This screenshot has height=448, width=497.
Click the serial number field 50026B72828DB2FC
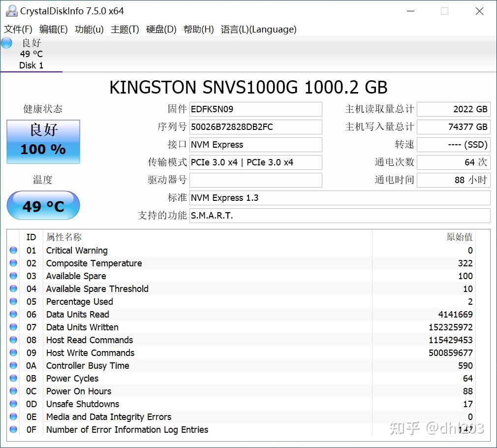pyautogui.click(x=256, y=127)
